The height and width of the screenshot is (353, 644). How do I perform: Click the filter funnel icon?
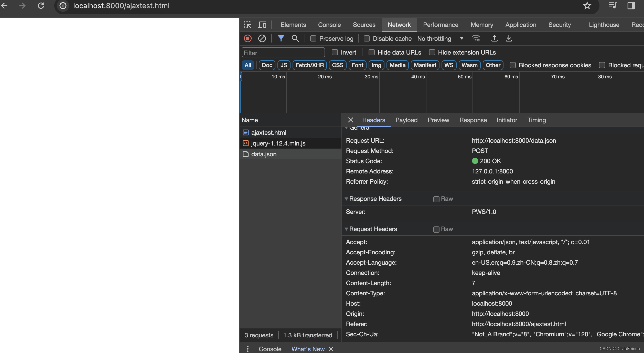[281, 39]
